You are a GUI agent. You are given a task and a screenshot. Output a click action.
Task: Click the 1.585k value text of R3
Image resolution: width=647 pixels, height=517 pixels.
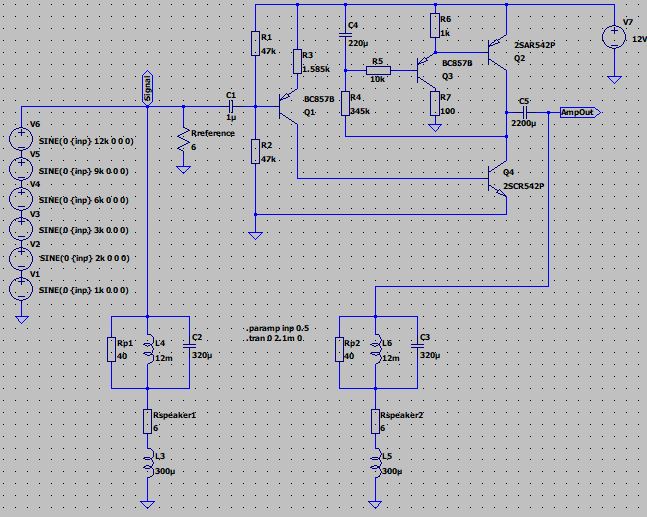[x=316, y=69]
